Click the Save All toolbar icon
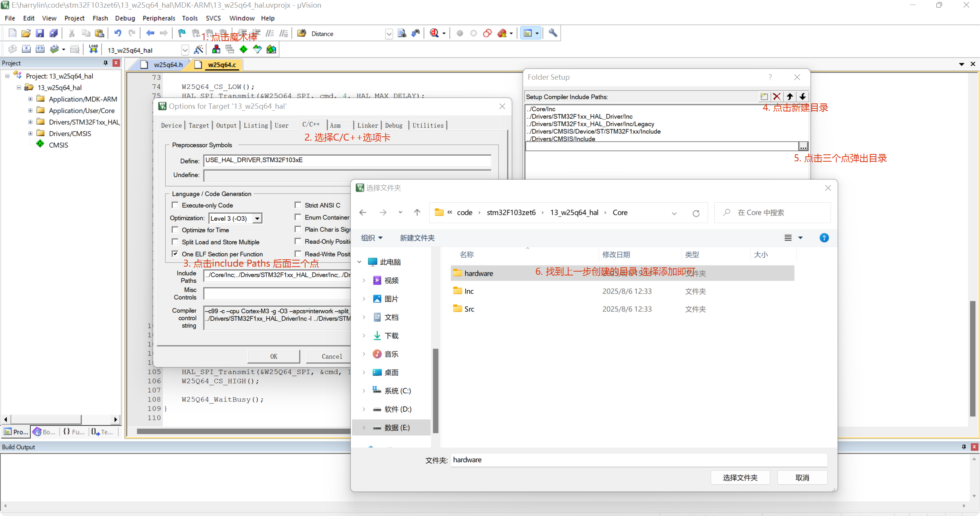Viewport: 980px width, 516px height. click(x=54, y=33)
